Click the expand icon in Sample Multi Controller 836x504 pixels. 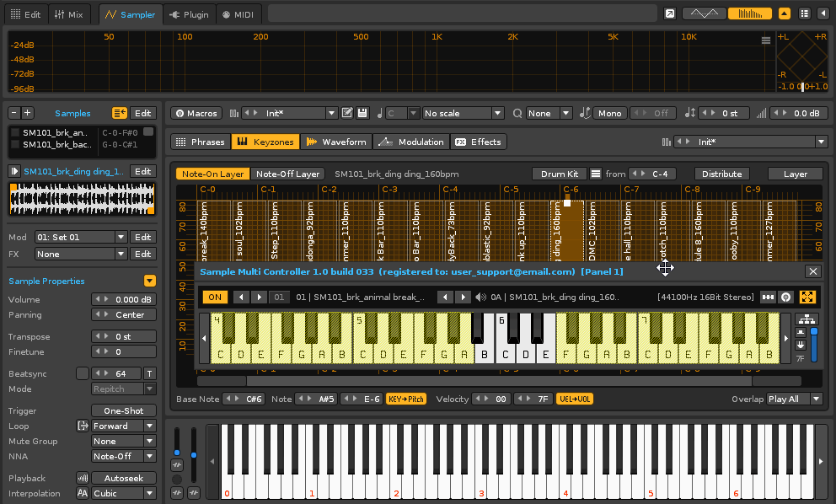click(807, 297)
